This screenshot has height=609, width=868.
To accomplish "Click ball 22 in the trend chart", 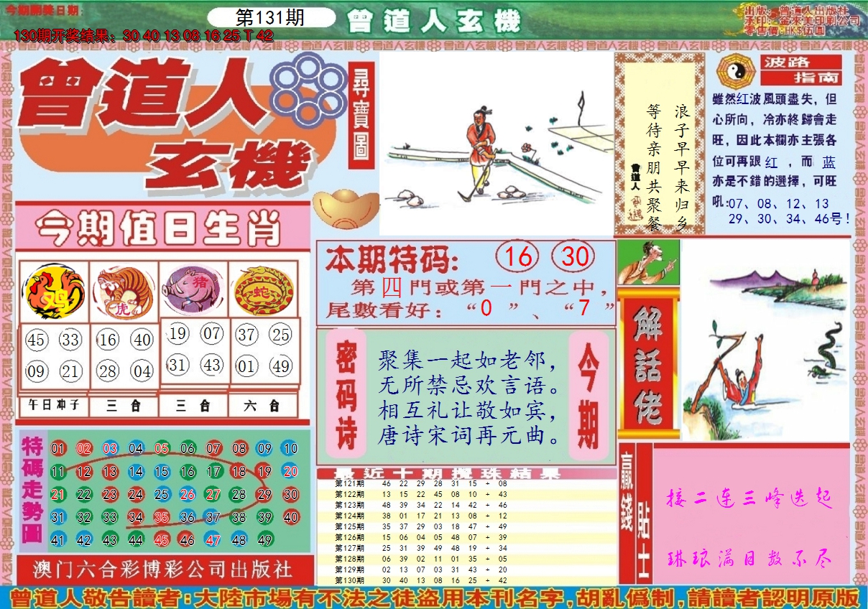I will 84,495.
